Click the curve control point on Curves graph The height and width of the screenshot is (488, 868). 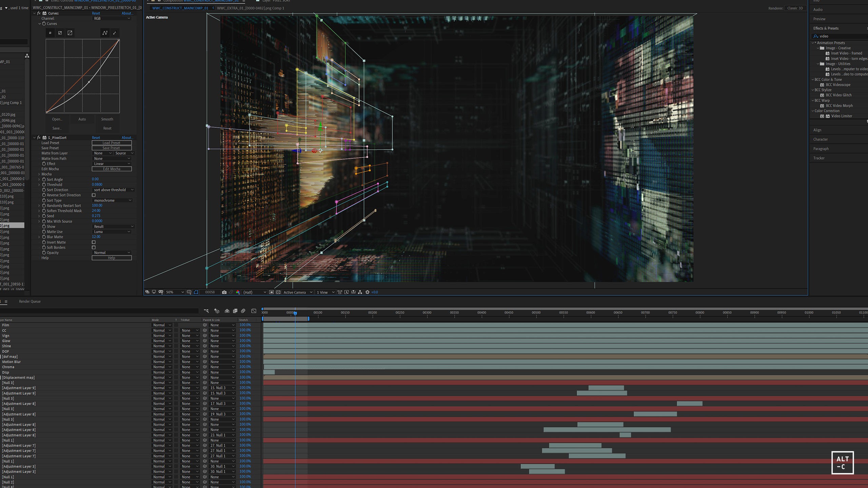[89, 82]
